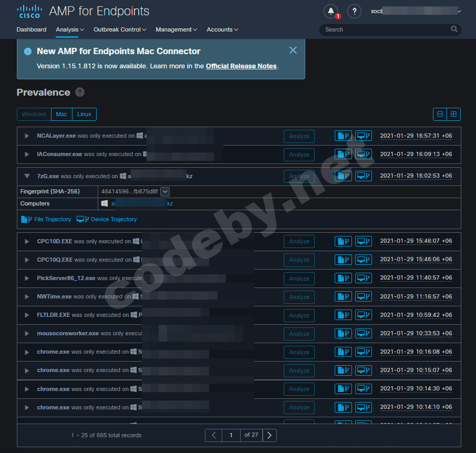This screenshot has width=476, height=453.
Task: Open the Official Release Notes link
Action: tap(241, 66)
